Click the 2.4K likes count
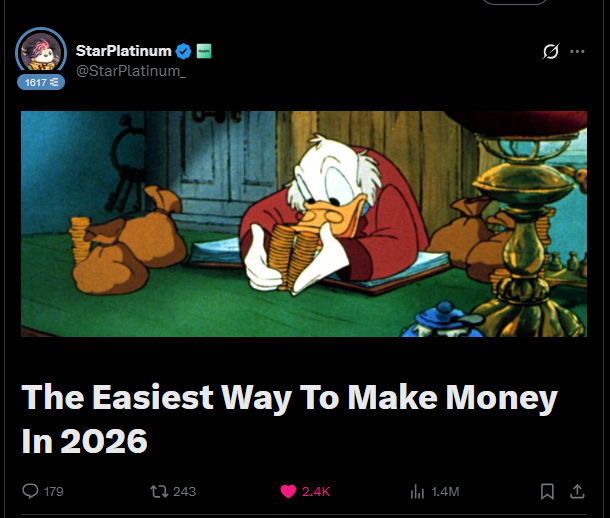 click(x=316, y=492)
